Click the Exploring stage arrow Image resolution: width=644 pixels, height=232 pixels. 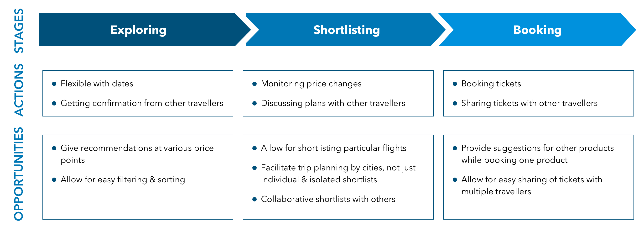[138, 30]
